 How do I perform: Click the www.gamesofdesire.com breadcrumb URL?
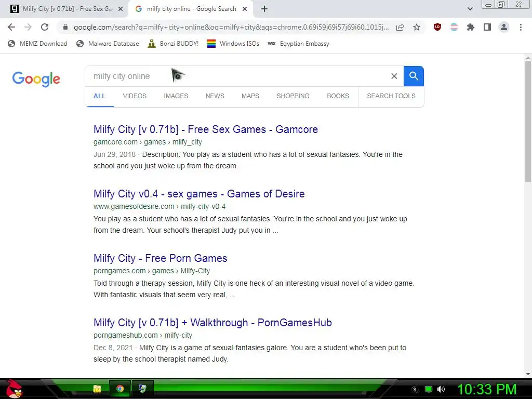pos(159,206)
